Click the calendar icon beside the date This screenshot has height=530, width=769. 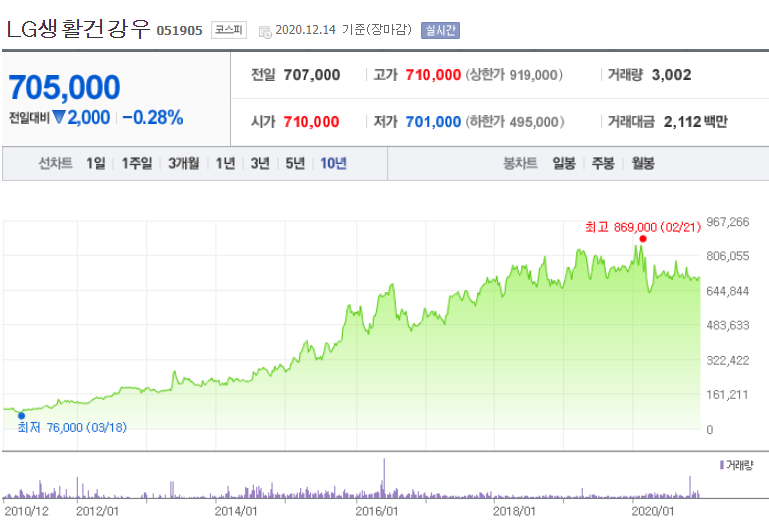pos(265,32)
